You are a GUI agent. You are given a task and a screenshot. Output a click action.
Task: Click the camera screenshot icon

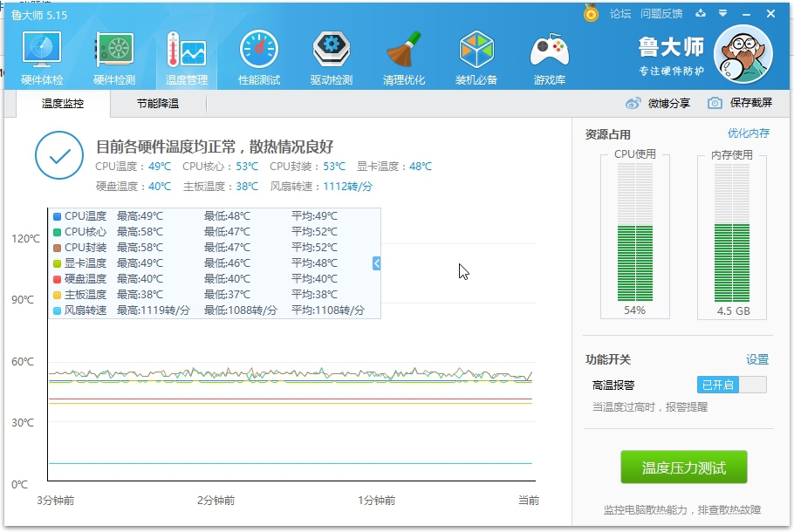pyautogui.click(x=715, y=103)
